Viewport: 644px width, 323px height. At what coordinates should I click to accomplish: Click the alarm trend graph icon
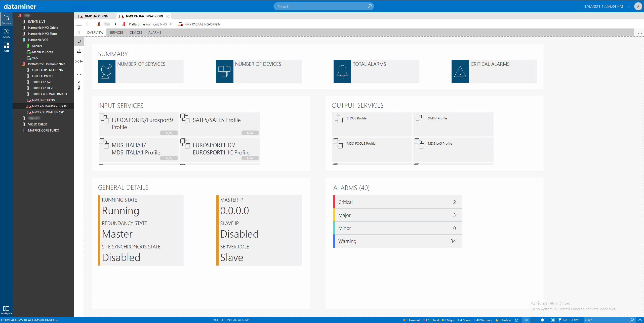[x=517, y=320]
